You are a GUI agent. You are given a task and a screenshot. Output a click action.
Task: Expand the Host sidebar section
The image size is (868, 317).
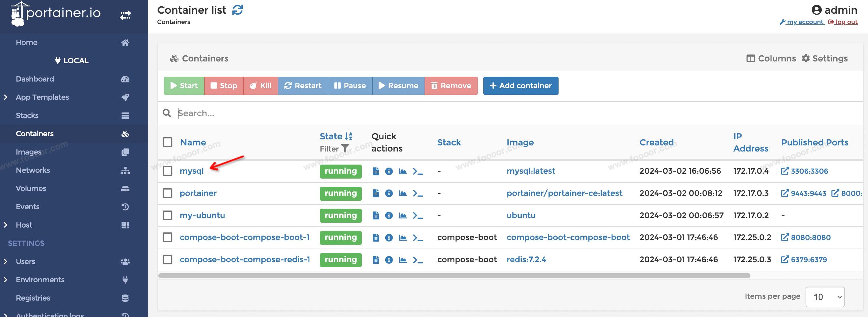(5, 225)
